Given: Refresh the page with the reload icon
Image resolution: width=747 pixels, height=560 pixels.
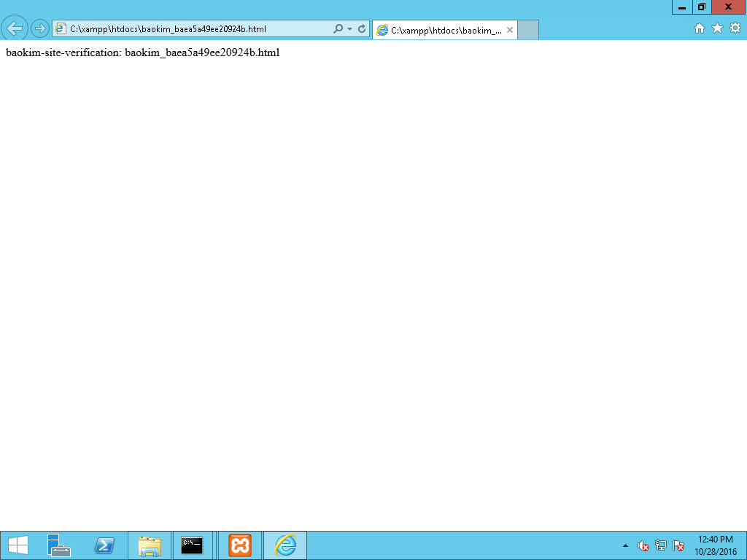Looking at the screenshot, I should point(362,28).
